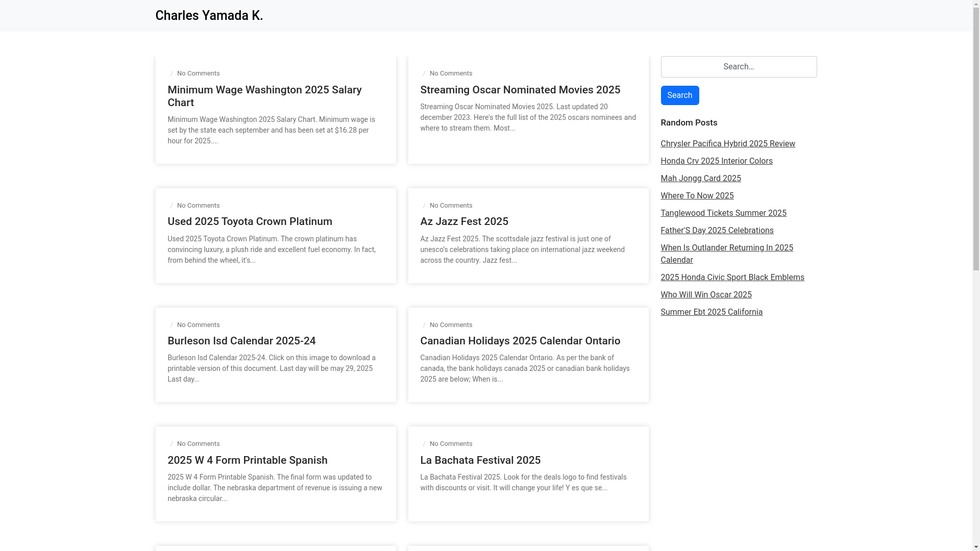
Task: Open La Bachata Festival 2025 post
Action: [x=480, y=460]
